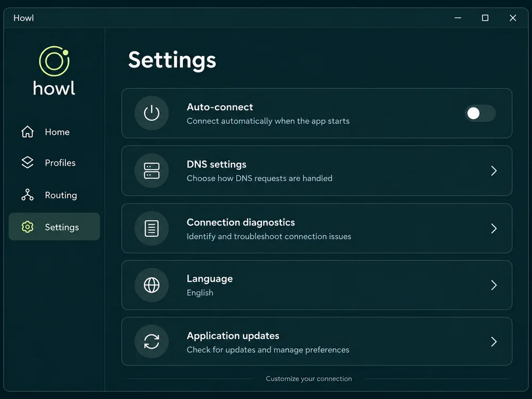532x399 pixels.
Task: Close the Howl window
Action: point(513,18)
